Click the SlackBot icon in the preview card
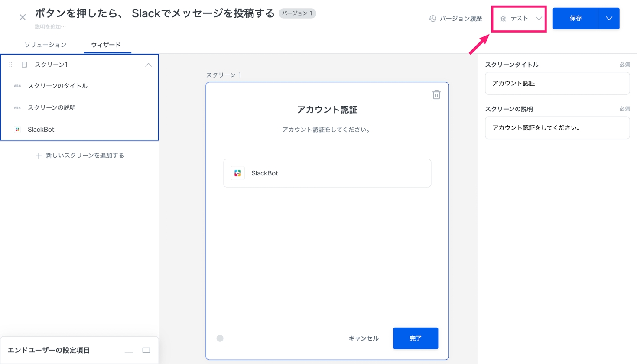637x364 pixels. 237,173
